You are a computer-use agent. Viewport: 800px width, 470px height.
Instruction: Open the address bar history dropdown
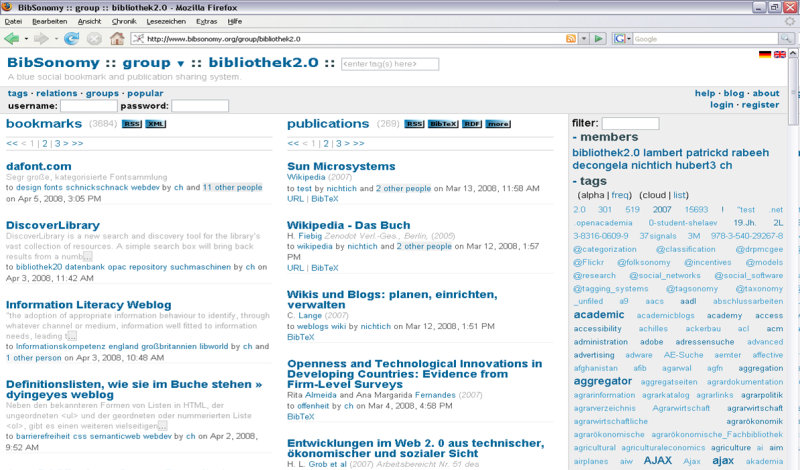coord(584,39)
